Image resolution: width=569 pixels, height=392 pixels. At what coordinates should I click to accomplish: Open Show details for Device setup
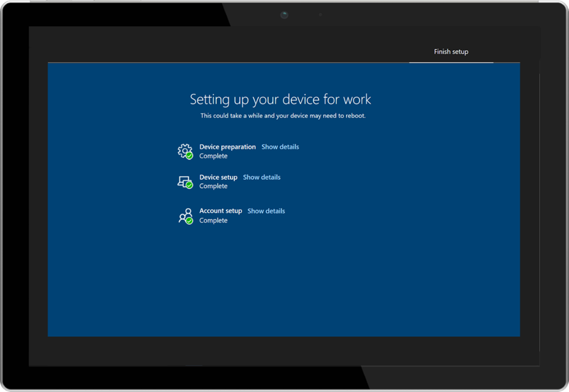(x=261, y=177)
